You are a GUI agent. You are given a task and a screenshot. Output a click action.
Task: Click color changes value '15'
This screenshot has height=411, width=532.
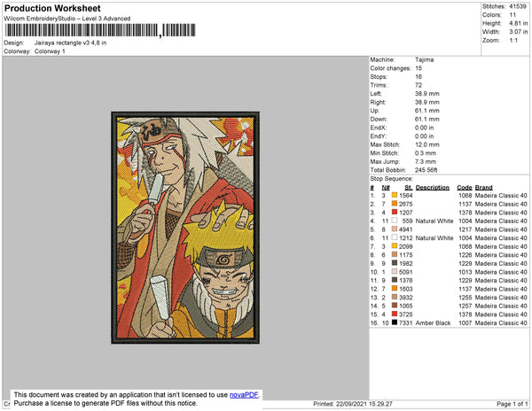click(x=419, y=68)
